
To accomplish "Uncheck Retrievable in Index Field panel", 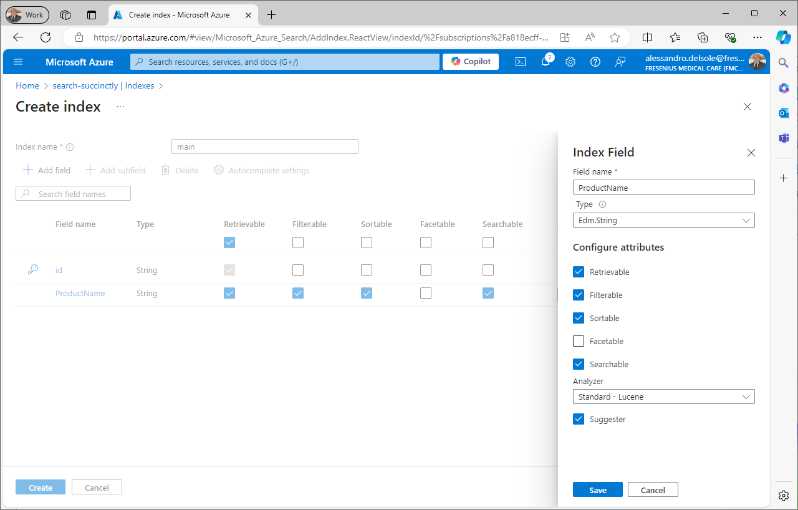I will click(x=578, y=272).
